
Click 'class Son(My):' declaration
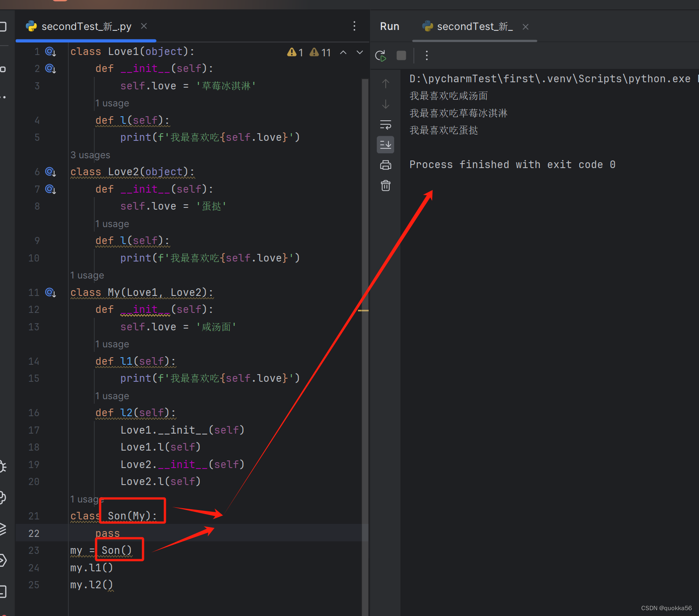(x=114, y=516)
